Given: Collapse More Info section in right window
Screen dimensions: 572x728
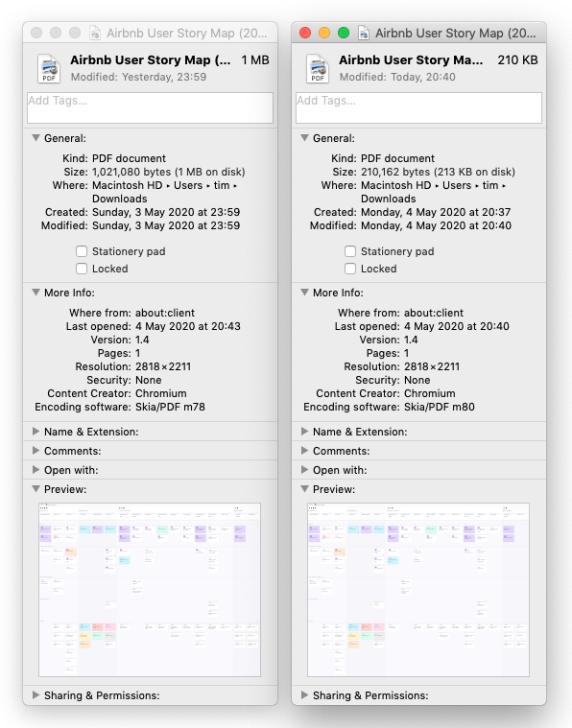Looking at the screenshot, I should click(x=304, y=293).
